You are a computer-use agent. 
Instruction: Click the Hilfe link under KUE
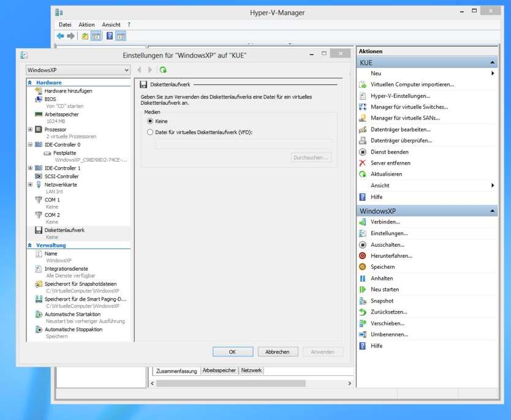(377, 197)
